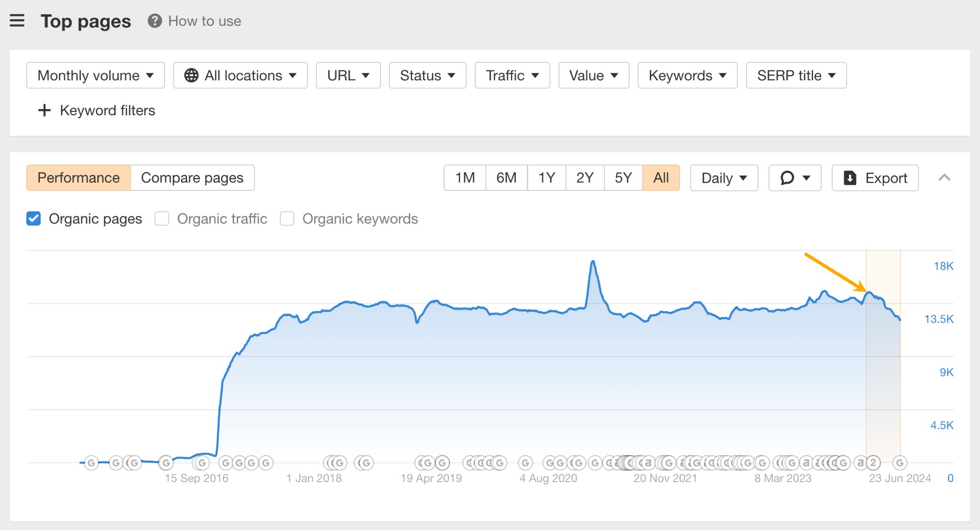
Task: Enable the Organic traffic checkbox
Action: [162, 219]
